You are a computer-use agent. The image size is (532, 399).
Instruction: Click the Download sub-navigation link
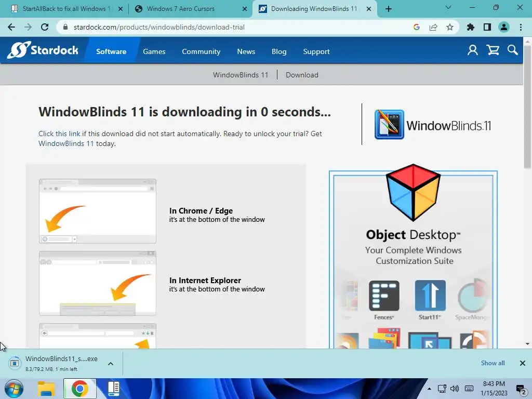pyautogui.click(x=302, y=75)
